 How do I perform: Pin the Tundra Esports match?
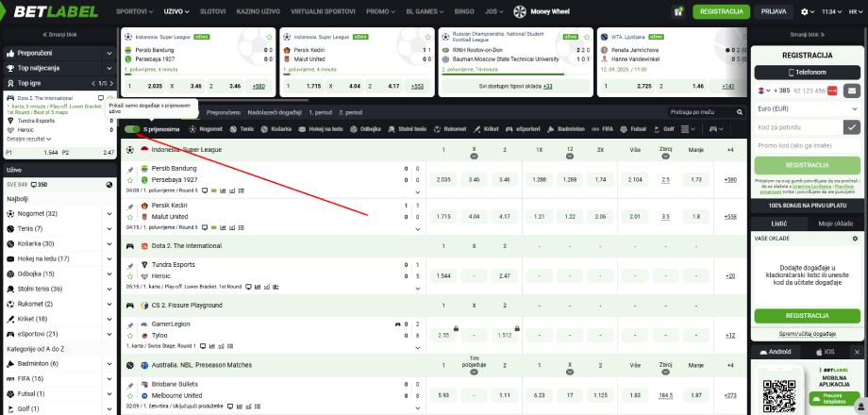click(130, 266)
